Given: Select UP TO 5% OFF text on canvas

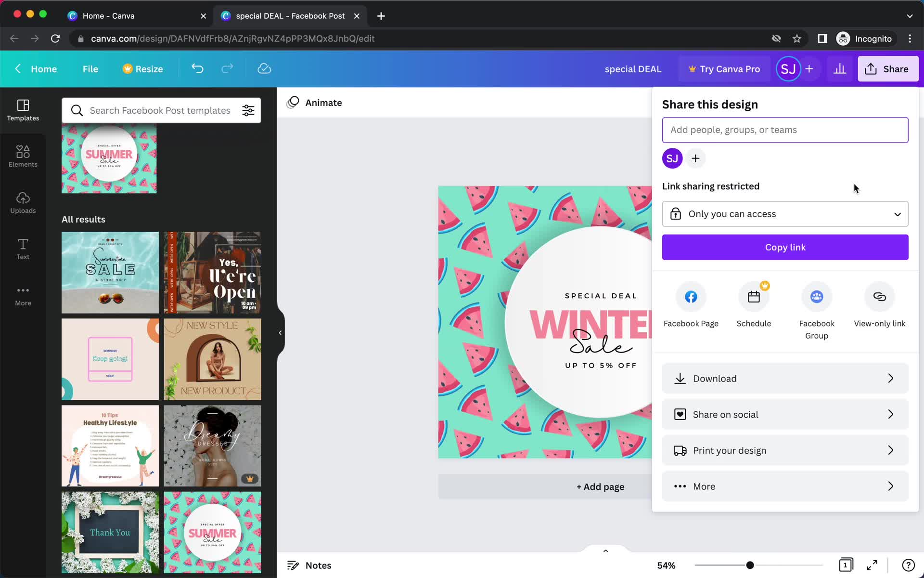Looking at the screenshot, I should click(601, 366).
